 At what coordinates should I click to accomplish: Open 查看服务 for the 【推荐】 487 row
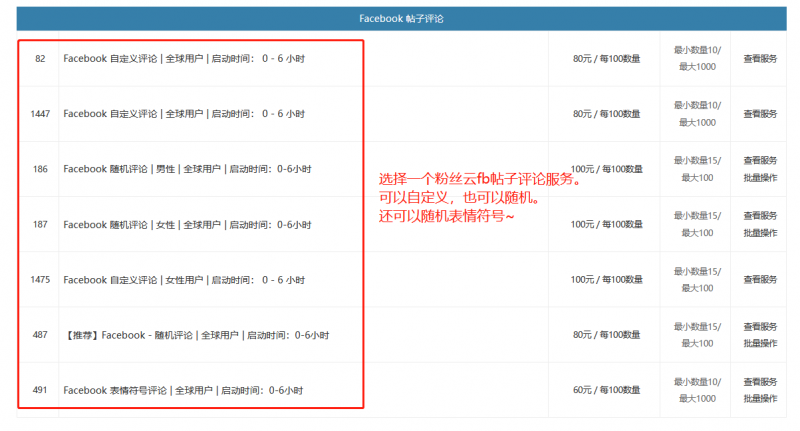760,326
